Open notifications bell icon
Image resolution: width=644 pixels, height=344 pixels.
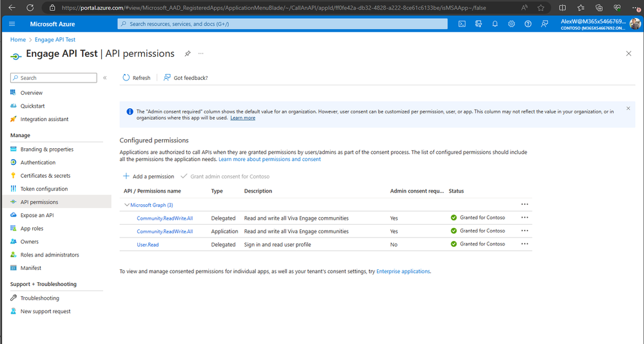tap(495, 24)
